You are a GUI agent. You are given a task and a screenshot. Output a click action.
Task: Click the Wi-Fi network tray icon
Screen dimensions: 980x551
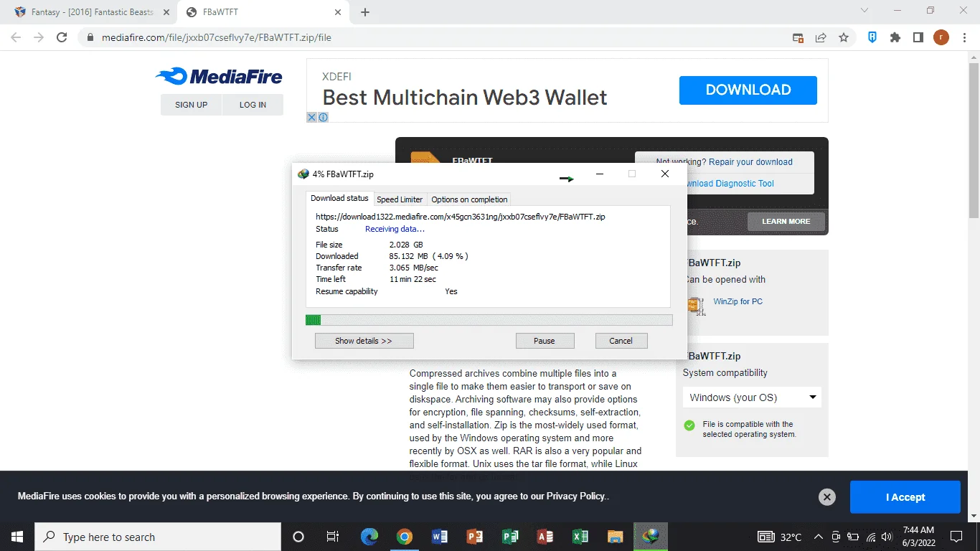(871, 537)
